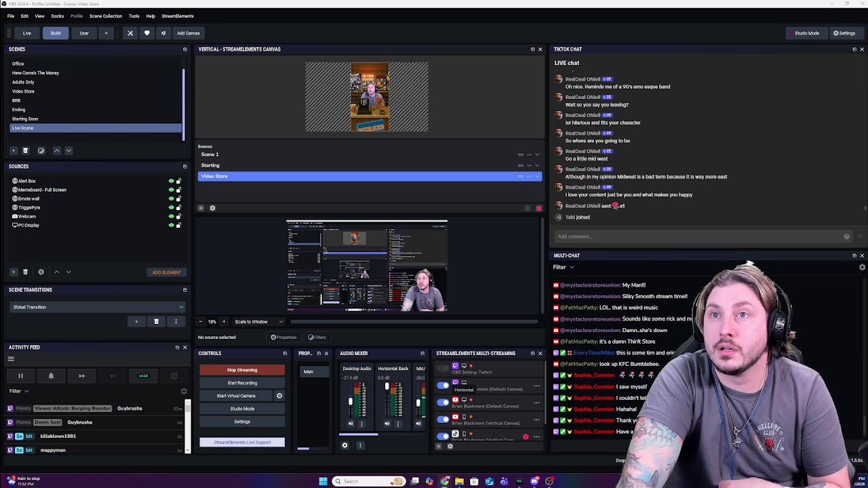Mute the Horizontal Back audio channel
This screenshot has width=868, height=488.
pyautogui.click(x=387, y=424)
